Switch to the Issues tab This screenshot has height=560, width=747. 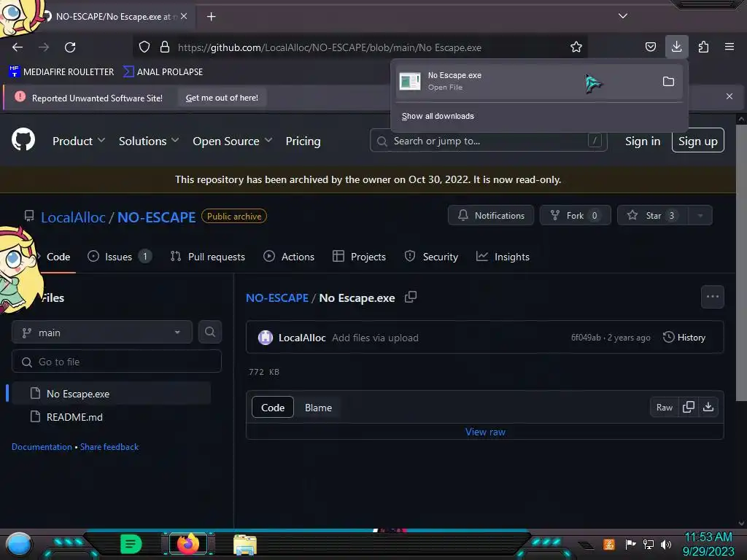[120, 257]
